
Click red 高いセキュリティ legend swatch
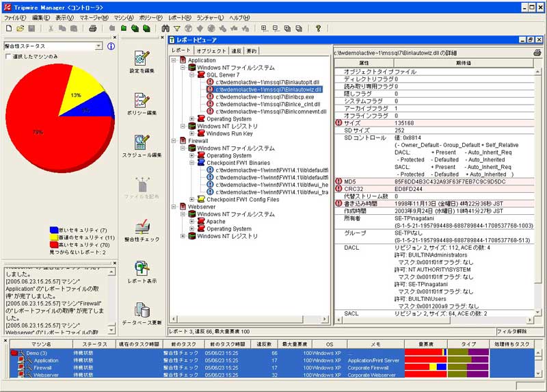(54, 244)
